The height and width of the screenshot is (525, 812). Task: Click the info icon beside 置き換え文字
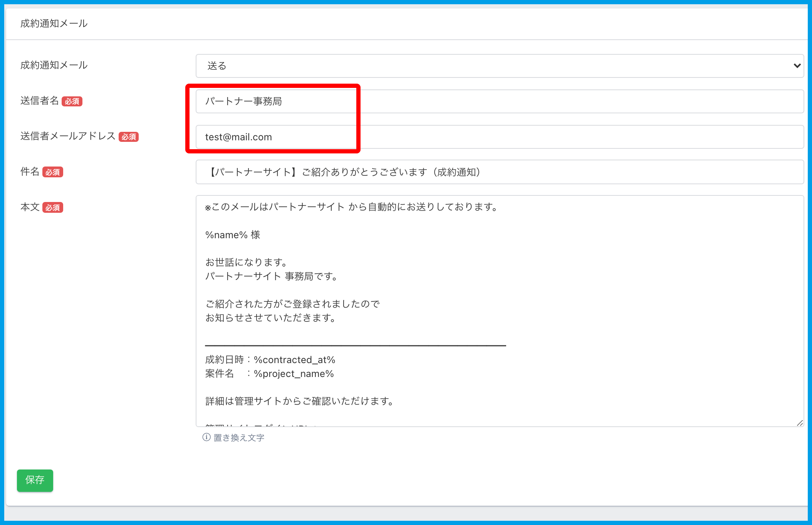[206, 437]
